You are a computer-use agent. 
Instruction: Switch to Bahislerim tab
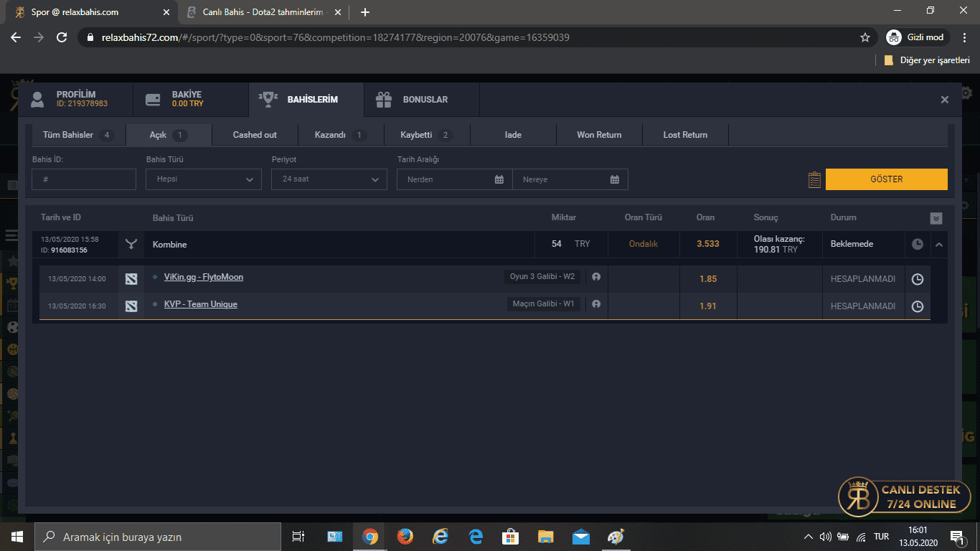306,100
